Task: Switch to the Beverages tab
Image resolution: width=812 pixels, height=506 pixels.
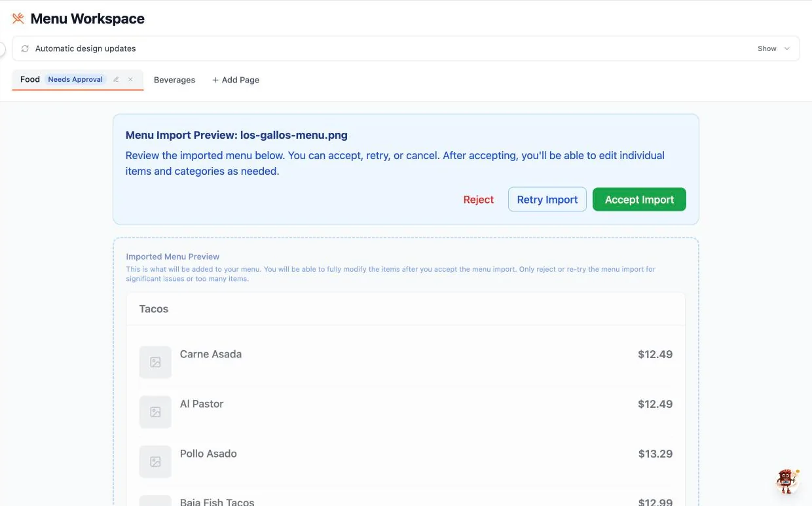Action: [174, 80]
